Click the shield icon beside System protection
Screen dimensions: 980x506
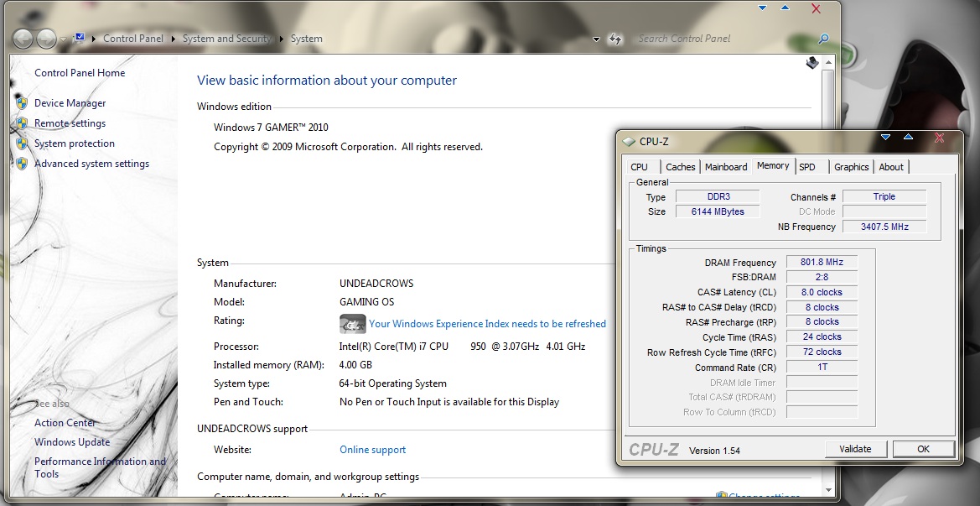click(22, 143)
